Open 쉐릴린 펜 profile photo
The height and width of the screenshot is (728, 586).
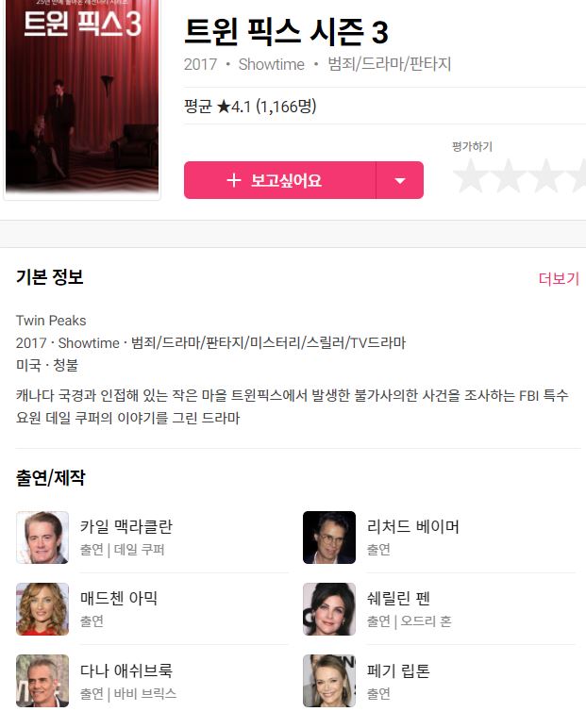(x=329, y=609)
